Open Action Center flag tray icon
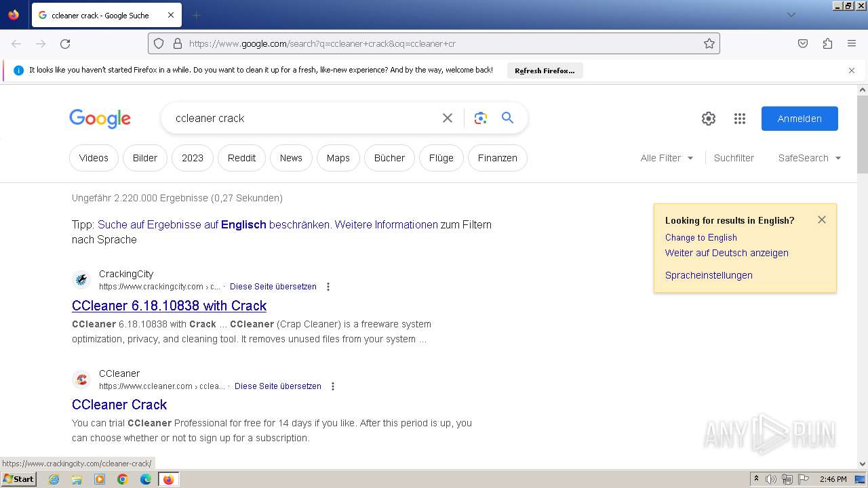 coord(804,479)
